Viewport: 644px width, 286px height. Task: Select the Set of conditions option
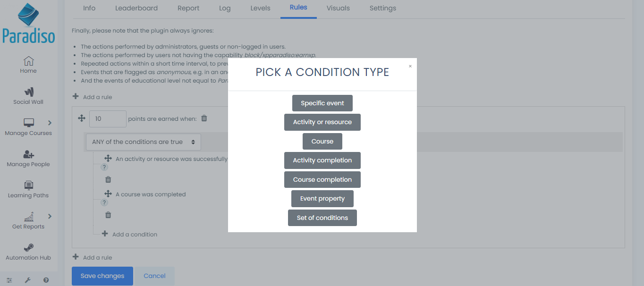point(322,218)
